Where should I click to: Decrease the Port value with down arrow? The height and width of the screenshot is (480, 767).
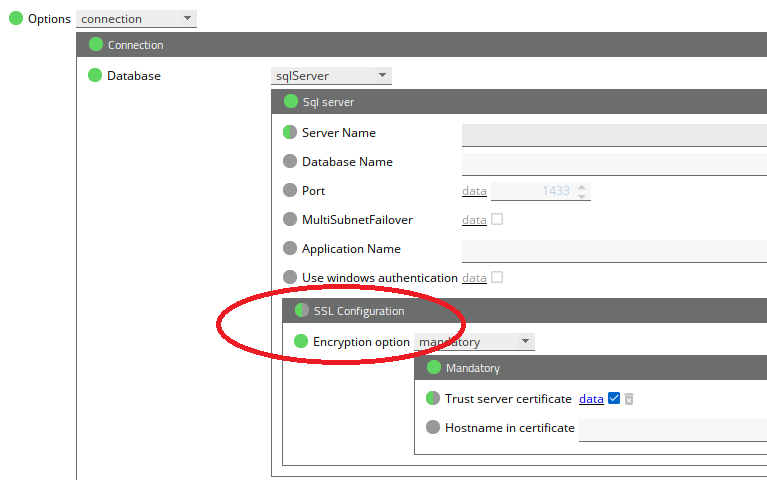(581, 196)
